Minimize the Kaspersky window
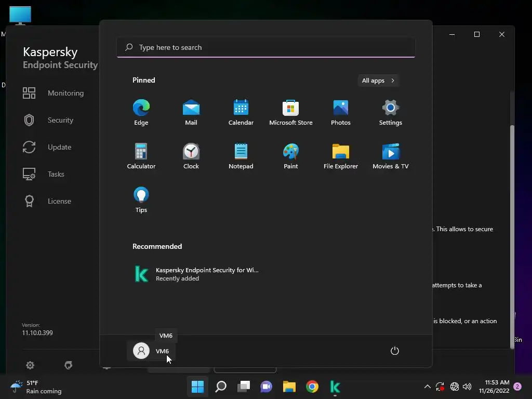The image size is (532, 399). pos(452,34)
